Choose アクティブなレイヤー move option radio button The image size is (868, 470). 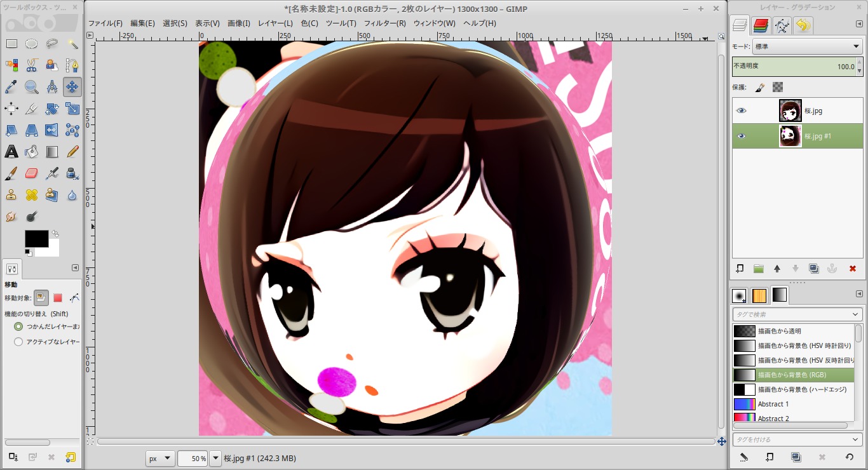click(18, 342)
